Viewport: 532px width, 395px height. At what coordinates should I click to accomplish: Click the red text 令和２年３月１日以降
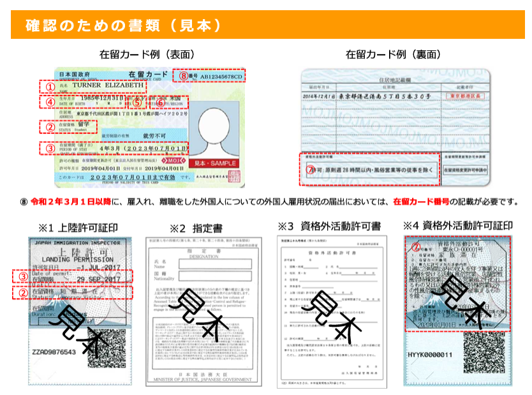tap(71, 202)
